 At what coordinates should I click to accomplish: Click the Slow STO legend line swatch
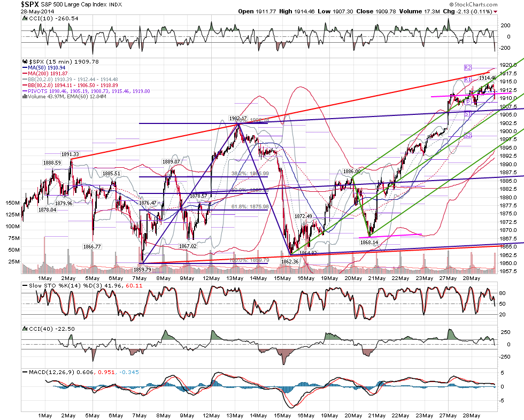click(x=25, y=286)
